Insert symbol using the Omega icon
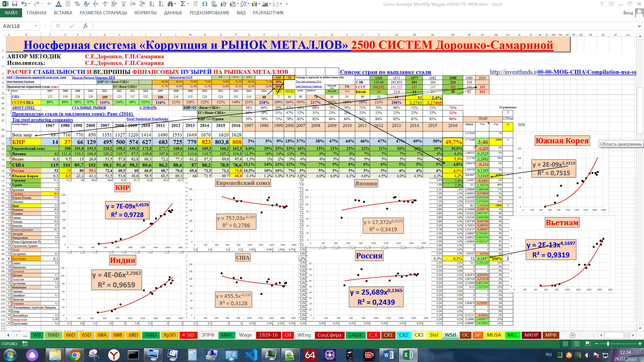Image resolution: width=644 pixels, height=362 pixels. pos(205,4)
